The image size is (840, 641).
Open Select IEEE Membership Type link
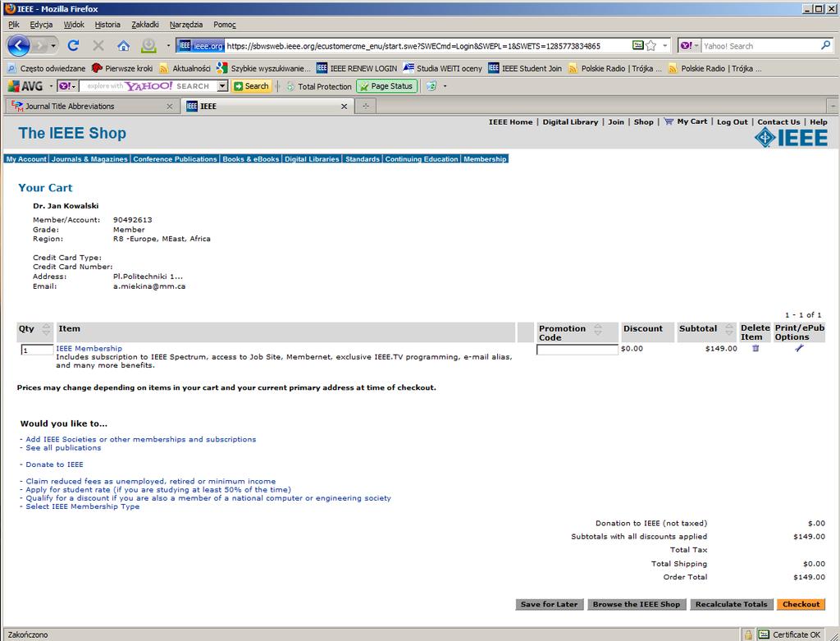[x=83, y=506]
